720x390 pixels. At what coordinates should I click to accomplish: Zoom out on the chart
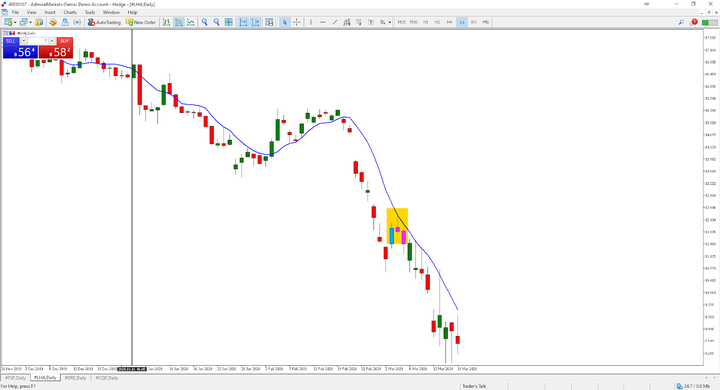(216, 22)
